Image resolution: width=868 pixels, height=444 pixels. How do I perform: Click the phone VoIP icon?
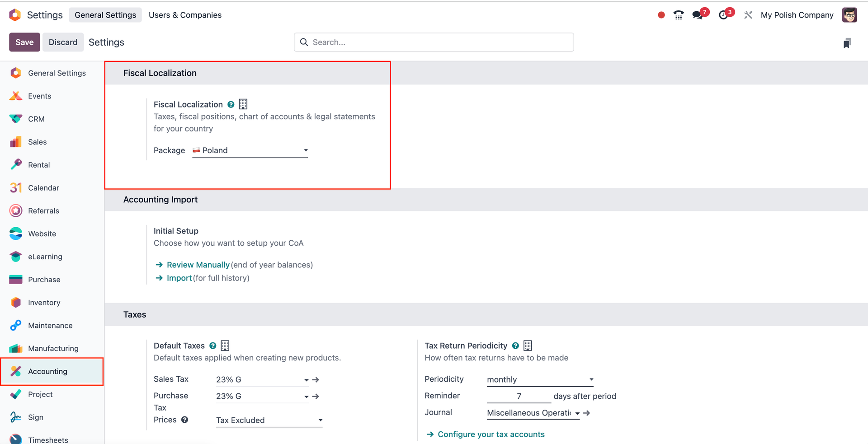[x=678, y=15]
